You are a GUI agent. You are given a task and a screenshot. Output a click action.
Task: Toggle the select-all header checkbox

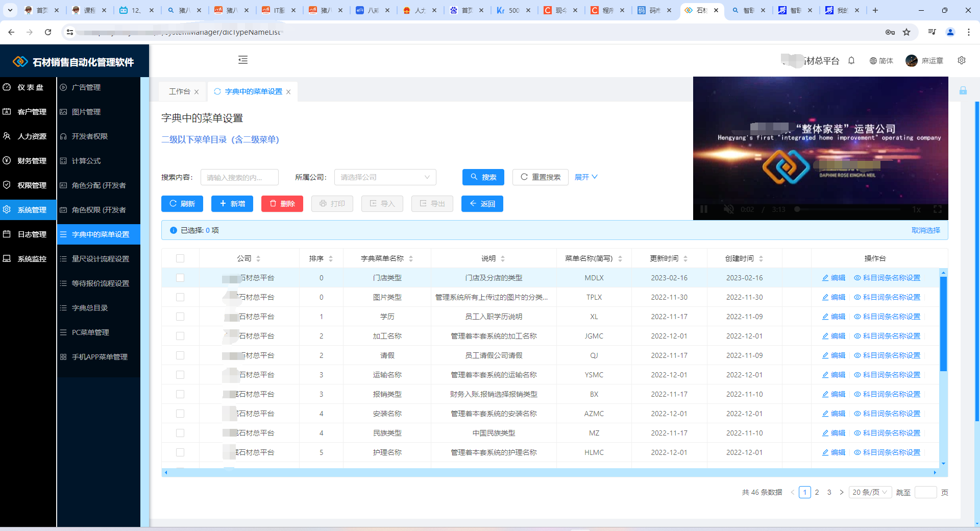click(x=180, y=258)
